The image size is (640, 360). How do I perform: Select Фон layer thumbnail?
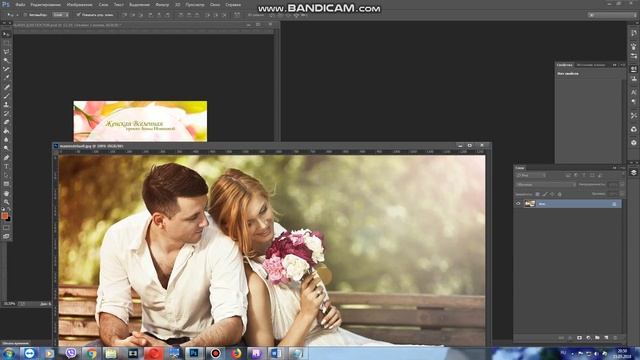529,203
